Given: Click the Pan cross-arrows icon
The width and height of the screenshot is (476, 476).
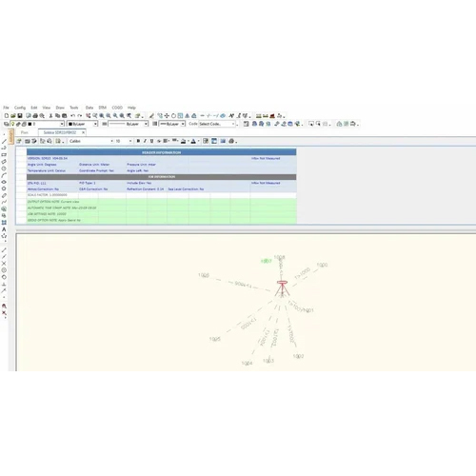Looking at the screenshot, I should click(x=167, y=116).
